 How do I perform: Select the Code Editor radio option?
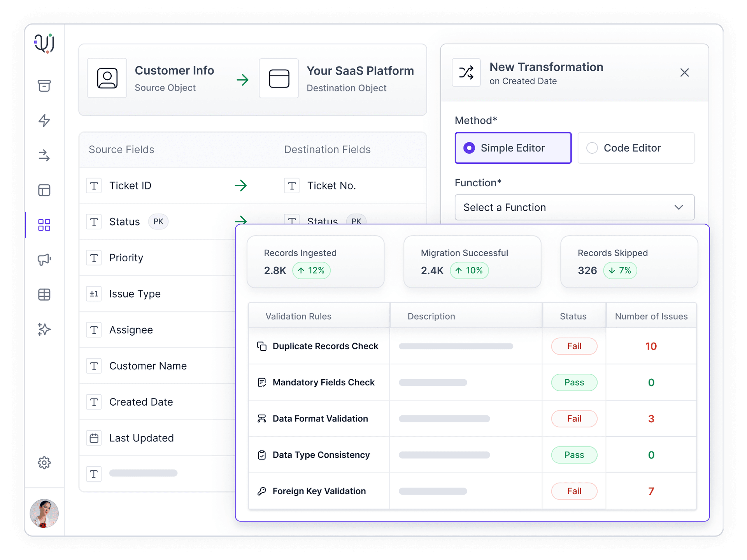(x=636, y=148)
